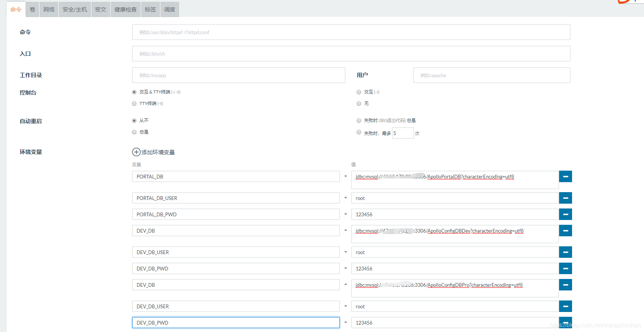Focus the 入口 input field
Viewport: 644px width, 332px height.
(x=351, y=54)
